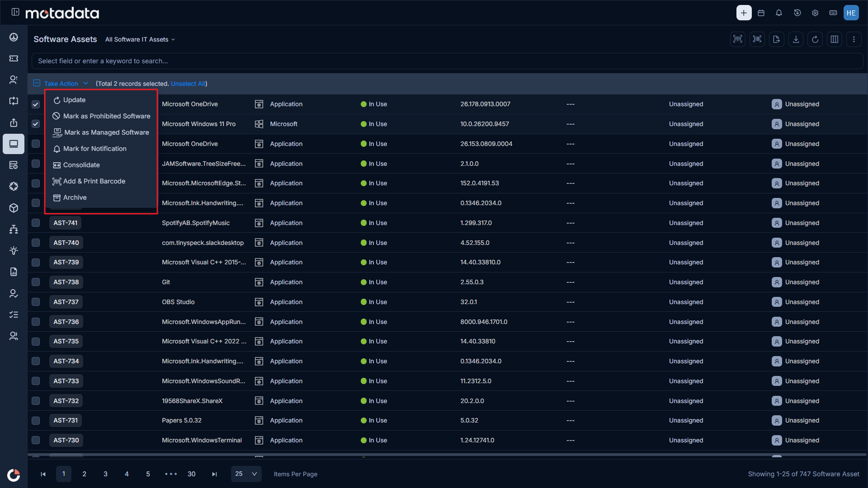Open the 25 items per page dropdown
The width and height of the screenshot is (868, 488).
[246, 474]
